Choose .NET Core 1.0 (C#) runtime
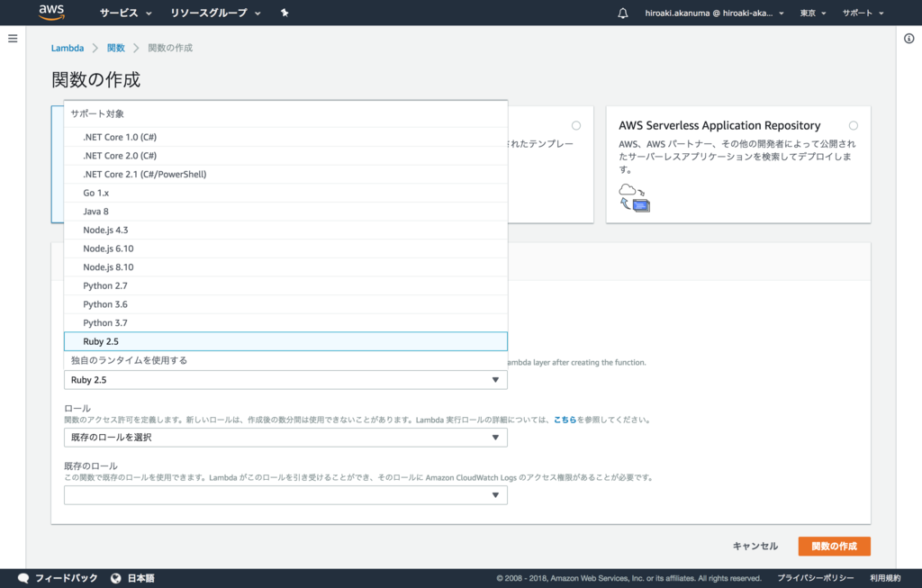Screen dimensions: 922x588 285,137
